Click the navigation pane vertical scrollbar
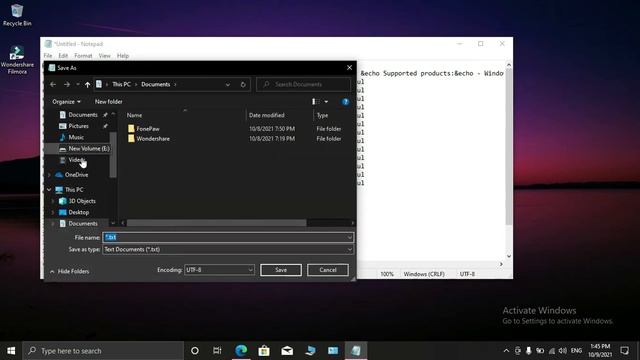640x360 pixels. [113, 155]
